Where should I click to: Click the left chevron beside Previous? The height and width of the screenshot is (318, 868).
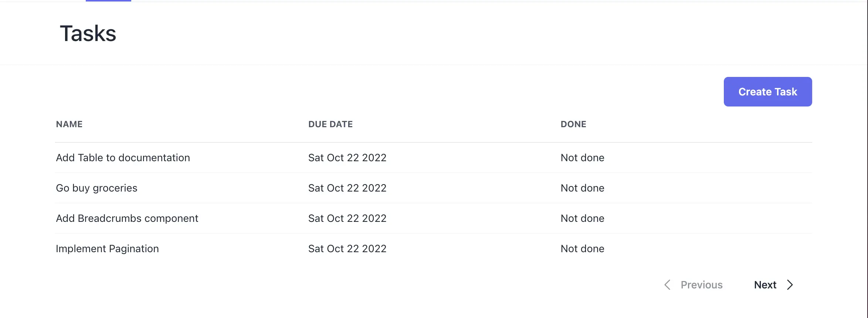667,285
